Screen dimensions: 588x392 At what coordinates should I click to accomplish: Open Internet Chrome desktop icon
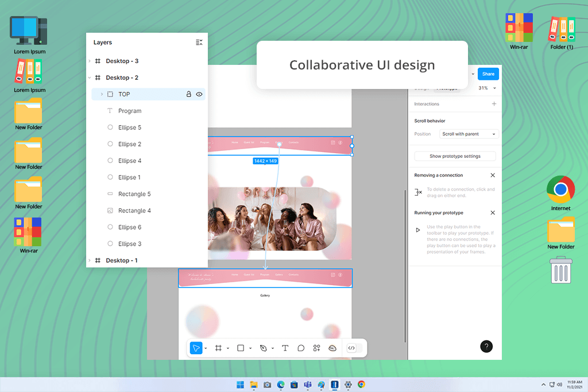560,193
